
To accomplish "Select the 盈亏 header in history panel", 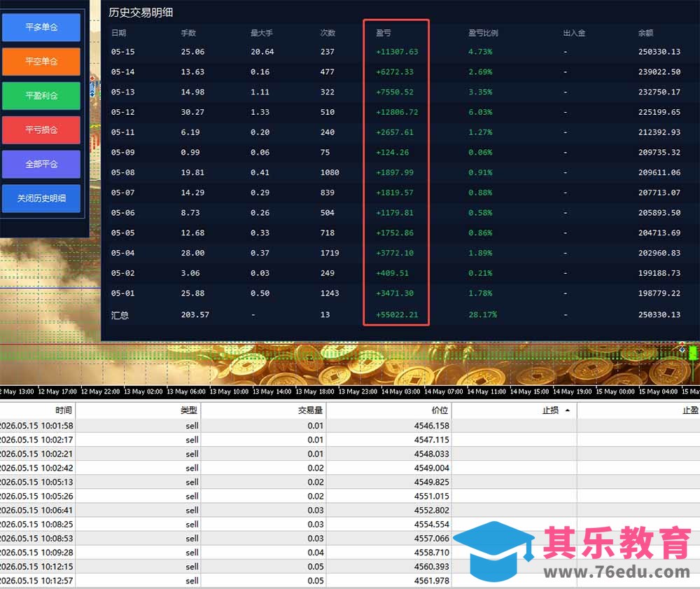I will tap(384, 33).
